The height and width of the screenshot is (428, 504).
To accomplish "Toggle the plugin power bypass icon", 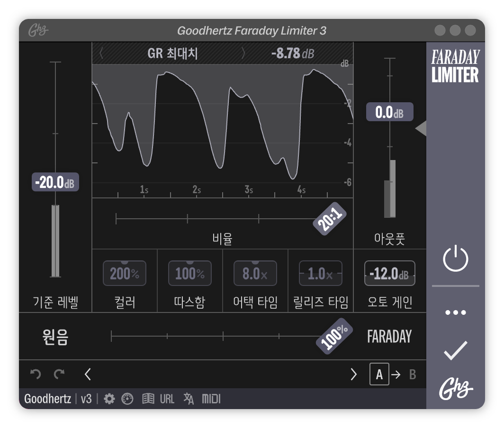I will point(455,259).
